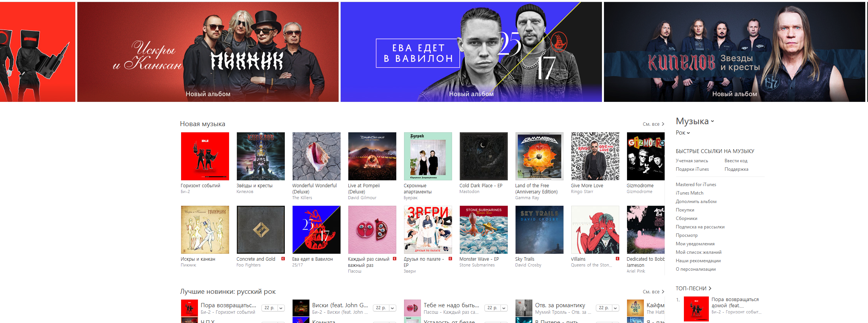
Task: Open price dropdown arrow for Пора возвращаться song
Action: coord(281,308)
